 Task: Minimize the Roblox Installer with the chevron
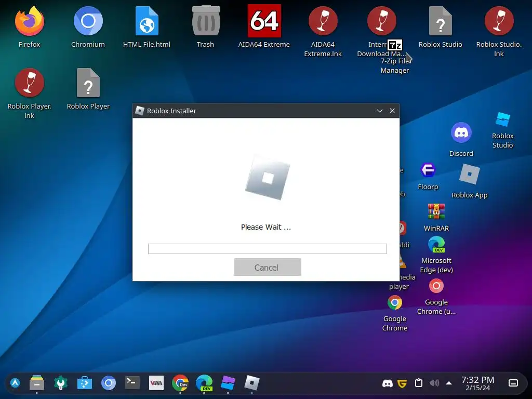click(380, 111)
